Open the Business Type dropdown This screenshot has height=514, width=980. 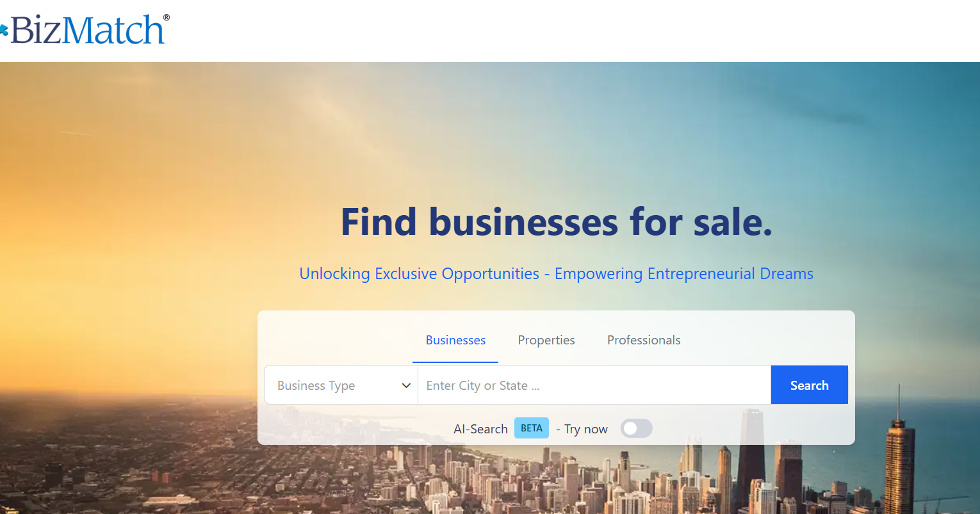[x=341, y=385]
